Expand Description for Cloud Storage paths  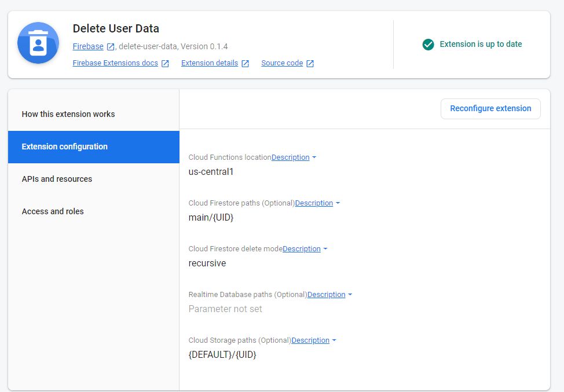pos(310,340)
